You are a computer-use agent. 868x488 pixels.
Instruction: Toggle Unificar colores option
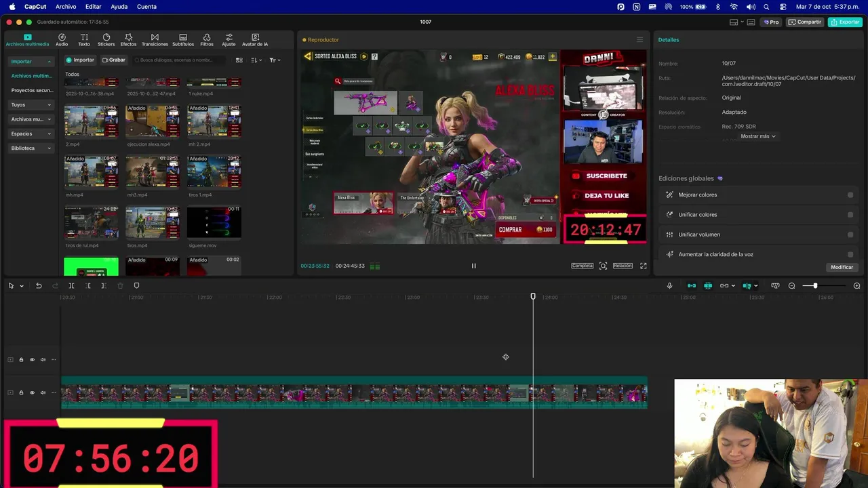[x=850, y=215]
